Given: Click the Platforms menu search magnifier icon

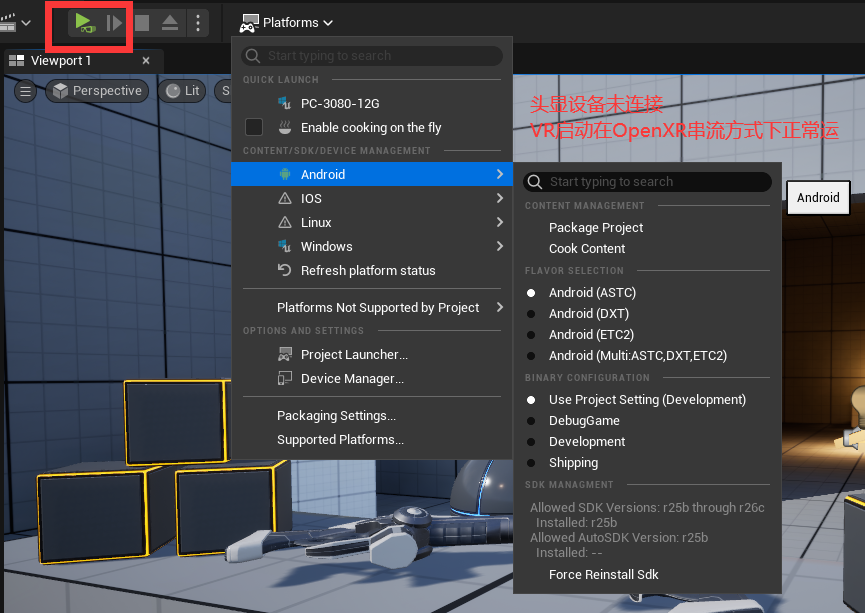Looking at the screenshot, I should (253, 56).
